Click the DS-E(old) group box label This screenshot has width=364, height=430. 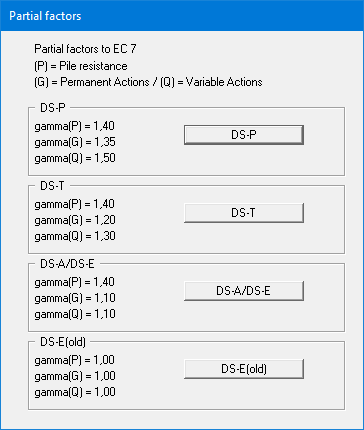[x=63, y=342]
